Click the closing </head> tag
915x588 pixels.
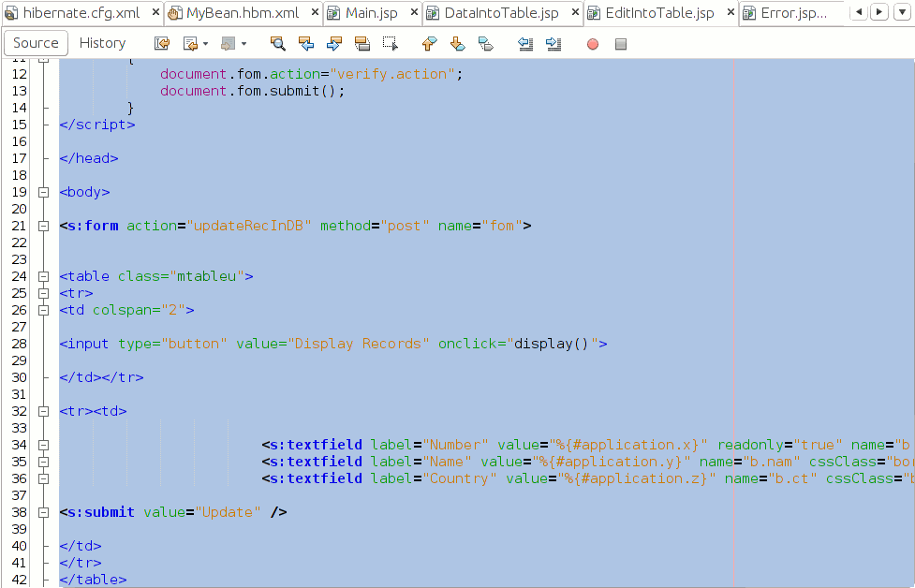click(x=89, y=158)
